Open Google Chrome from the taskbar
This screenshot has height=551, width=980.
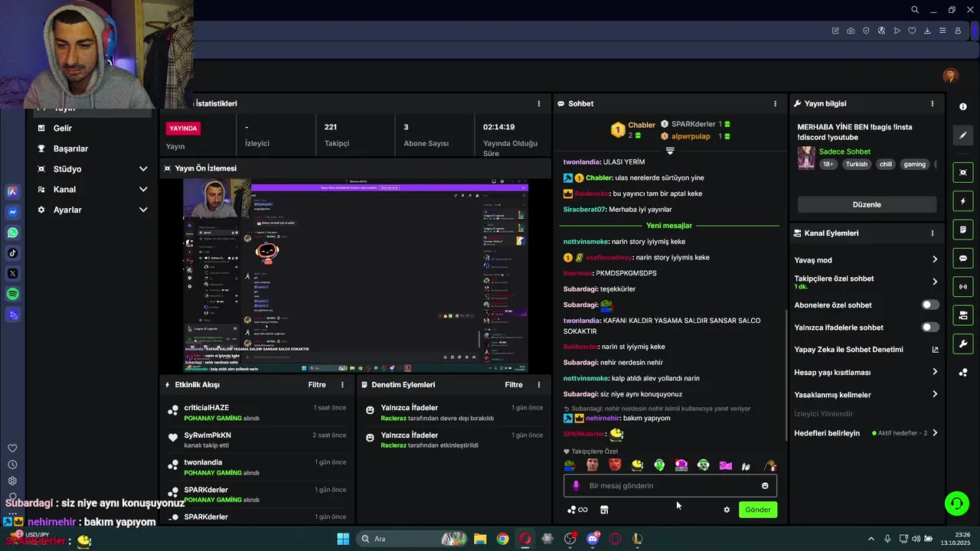point(502,539)
